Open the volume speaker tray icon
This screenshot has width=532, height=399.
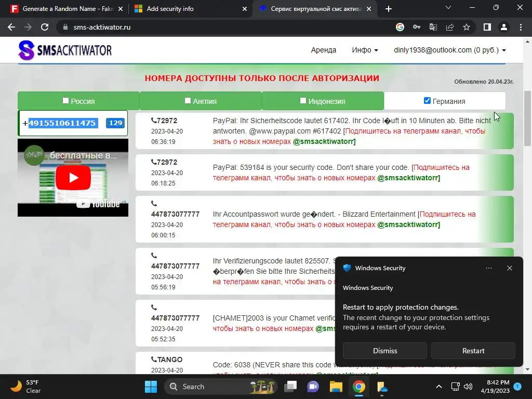click(x=468, y=387)
